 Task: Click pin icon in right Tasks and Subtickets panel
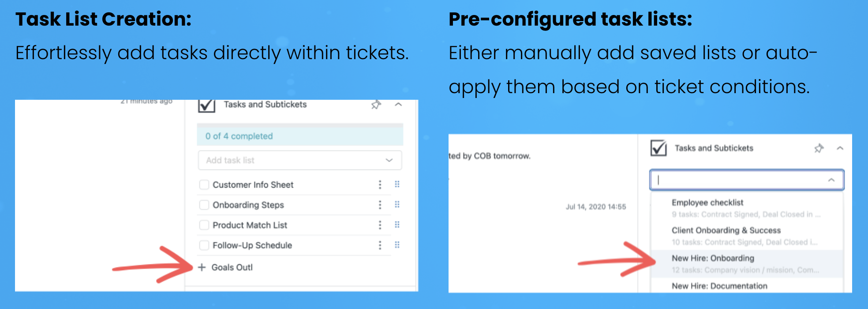click(x=819, y=148)
